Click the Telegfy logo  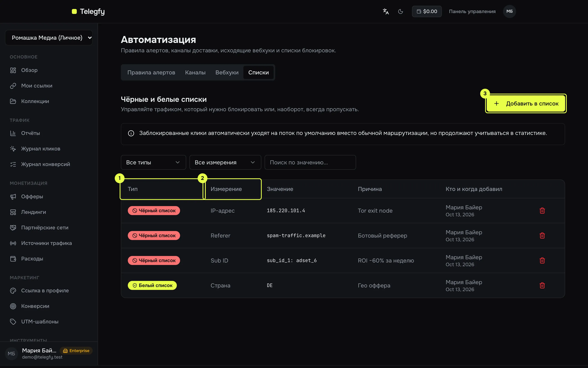[88, 11]
